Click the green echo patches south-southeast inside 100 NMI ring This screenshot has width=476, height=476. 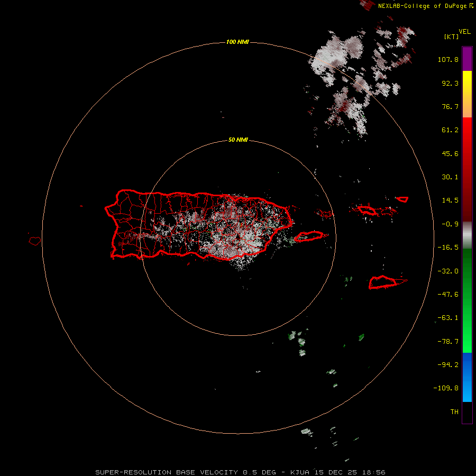(297, 343)
